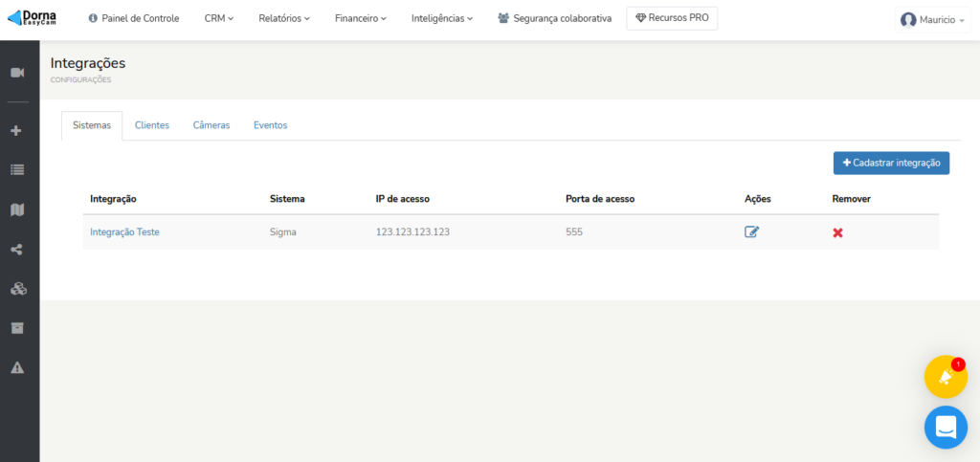Click the Porta de acesso column header
980x462 pixels.
click(600, 199)
